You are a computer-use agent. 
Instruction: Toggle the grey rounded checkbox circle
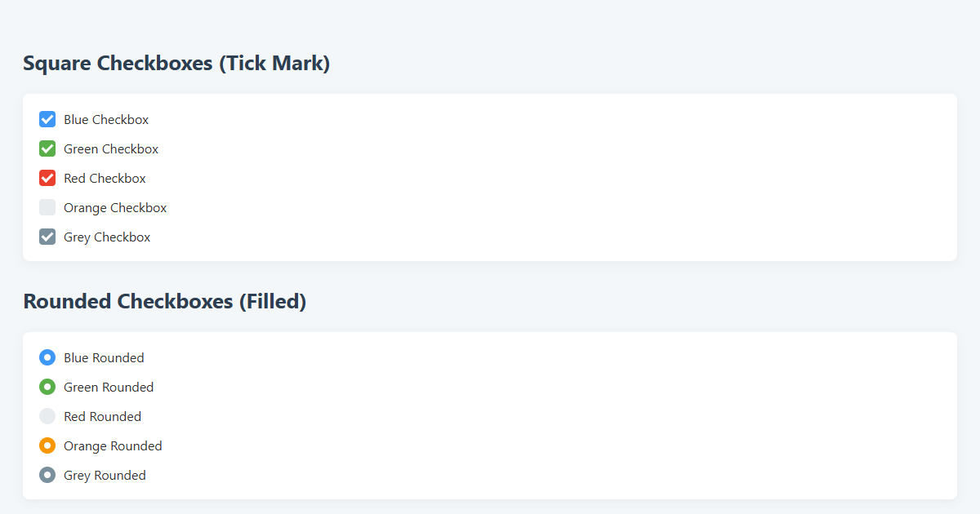click(47, 476)
